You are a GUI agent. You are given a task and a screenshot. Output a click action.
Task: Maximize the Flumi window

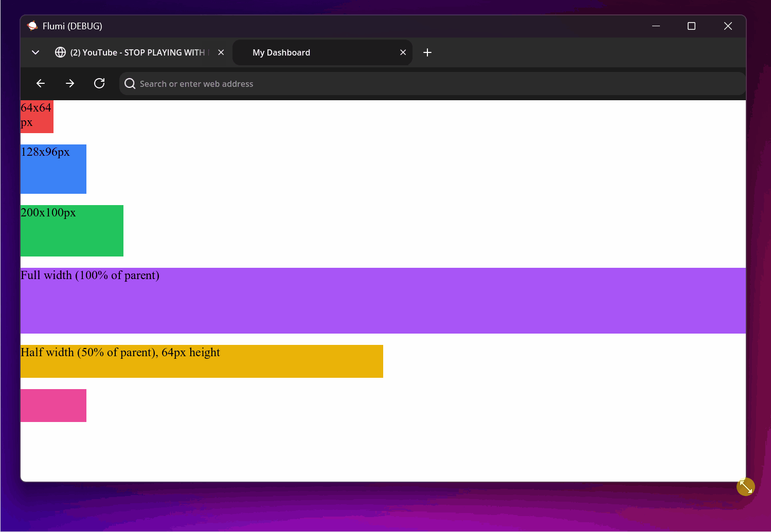(691, 26)
